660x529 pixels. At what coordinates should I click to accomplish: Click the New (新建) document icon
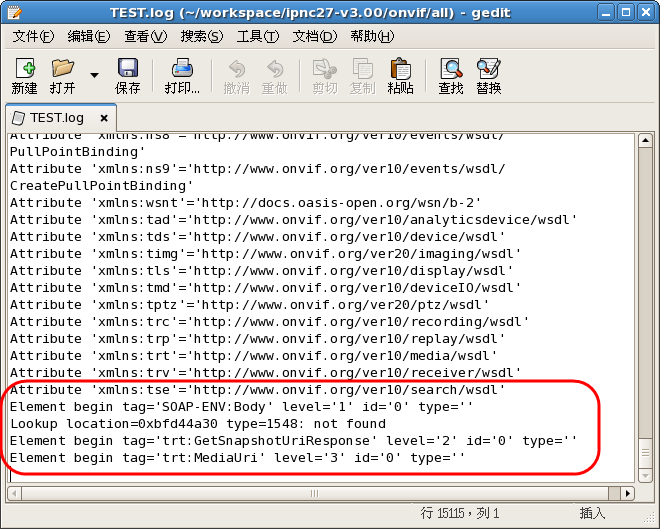pos(25,68)
